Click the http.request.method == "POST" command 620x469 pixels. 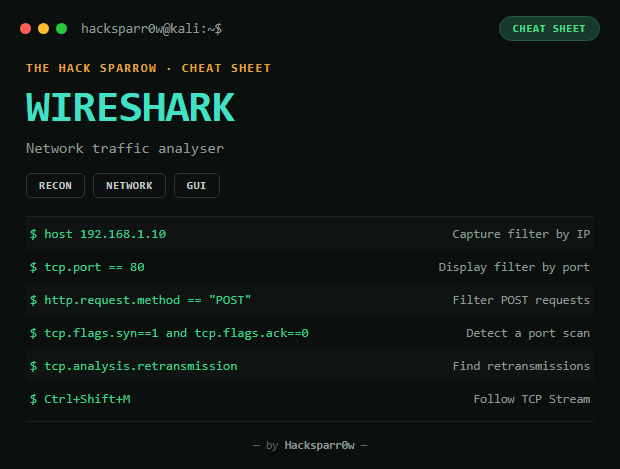147,300
